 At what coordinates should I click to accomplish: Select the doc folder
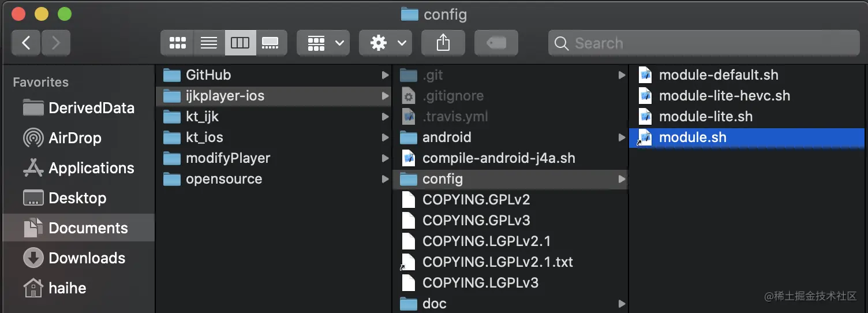click(x=510, y=304)
